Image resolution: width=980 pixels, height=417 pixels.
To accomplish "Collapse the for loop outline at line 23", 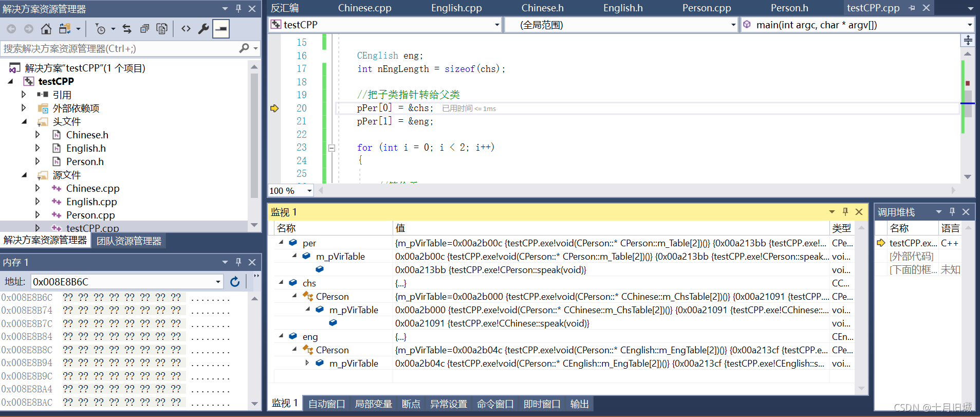I will (x=331, y=148).
